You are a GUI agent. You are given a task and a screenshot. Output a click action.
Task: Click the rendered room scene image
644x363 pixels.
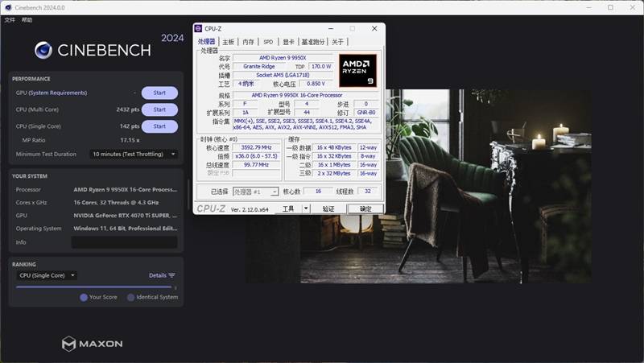click(419, 186)
